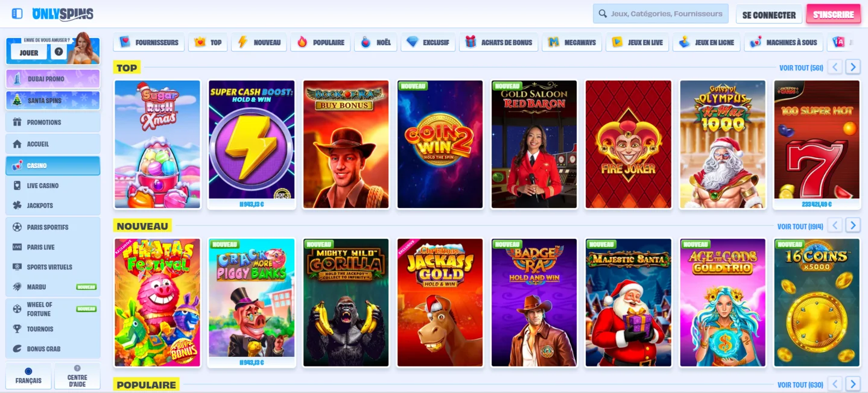Open the Sugar Rush Xmas game

157,144
